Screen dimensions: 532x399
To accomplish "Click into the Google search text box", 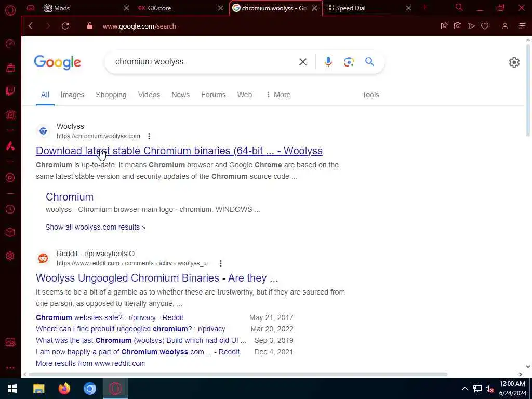I will [x=204, y=62].
